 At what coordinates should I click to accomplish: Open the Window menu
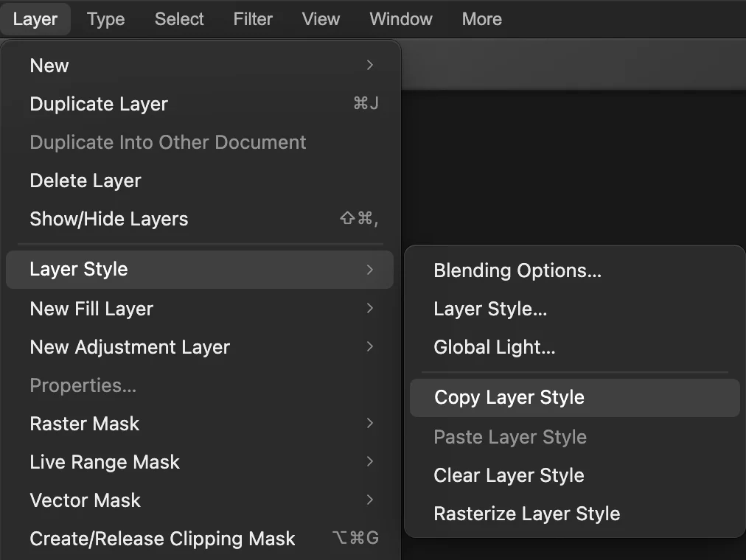400,19
